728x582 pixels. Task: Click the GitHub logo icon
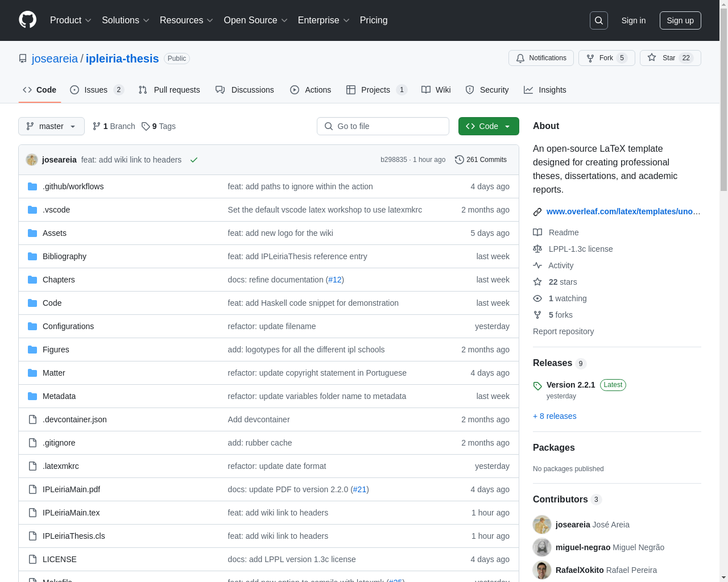27,20
